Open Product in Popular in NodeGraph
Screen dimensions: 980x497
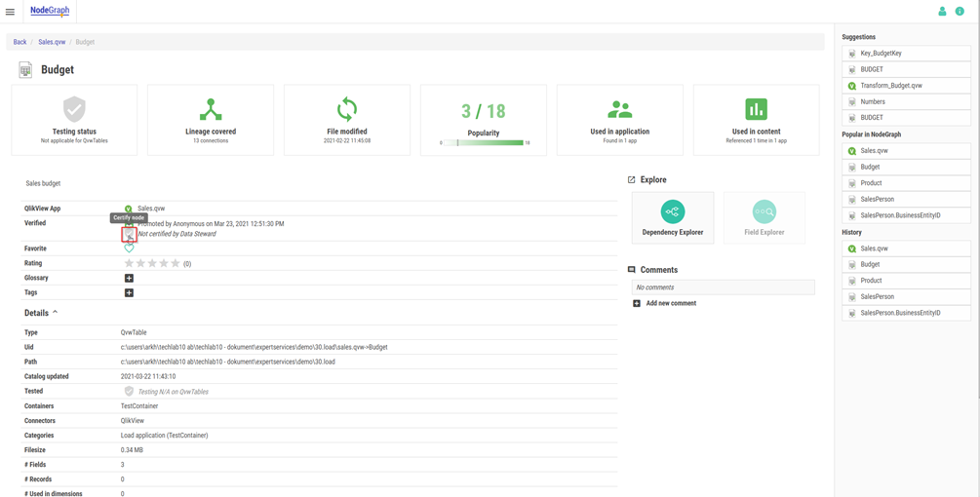coord(906,183)
